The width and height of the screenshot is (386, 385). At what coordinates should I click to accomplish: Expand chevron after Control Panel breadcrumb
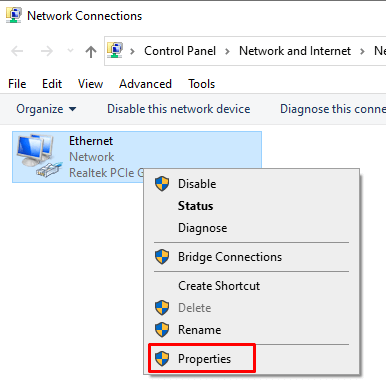coord(227,51)
